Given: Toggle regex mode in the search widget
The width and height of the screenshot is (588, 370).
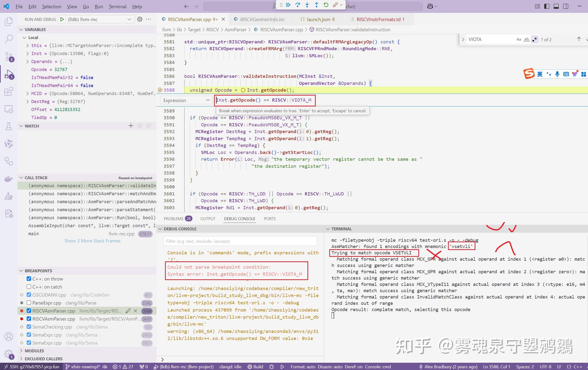Looking at the screenshot, I should [535, 39].
